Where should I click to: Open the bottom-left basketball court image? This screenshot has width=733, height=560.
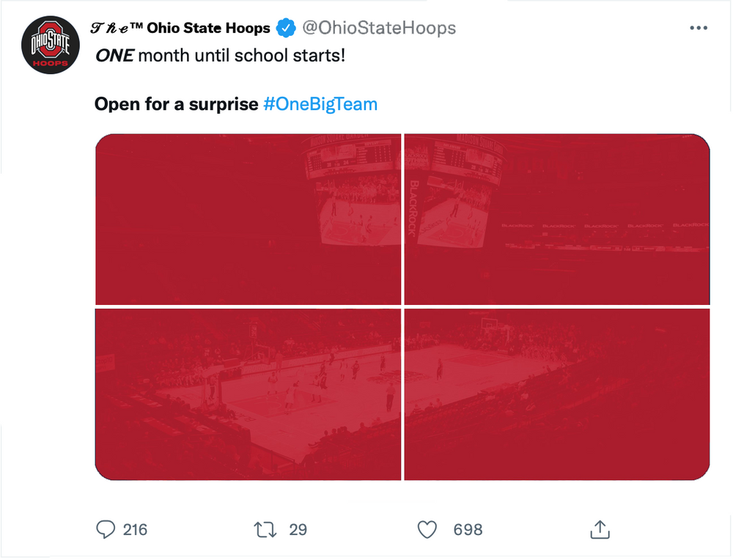(x=248, y=394)
